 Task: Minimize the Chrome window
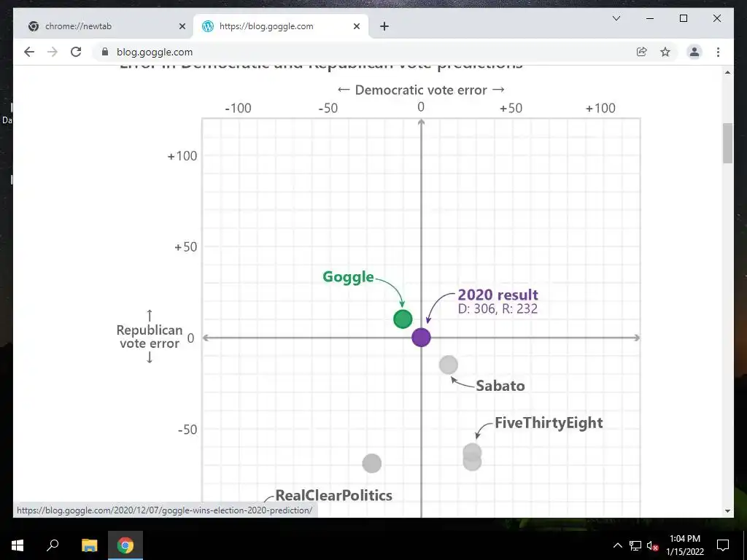650,18
